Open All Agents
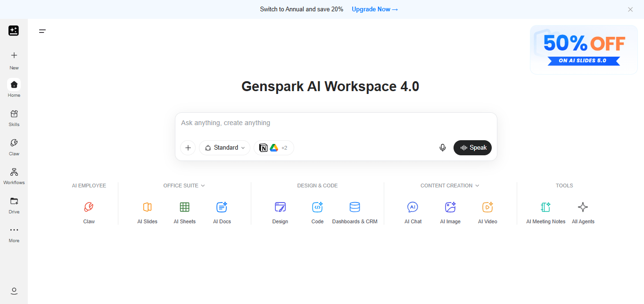The height and width of the screenshot is (304, 644). point(583,212)
